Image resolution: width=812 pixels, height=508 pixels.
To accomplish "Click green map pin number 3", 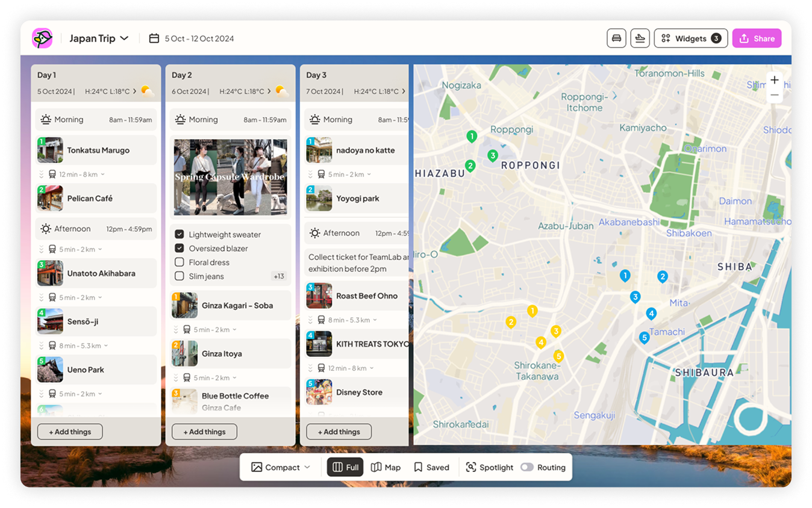I will tap(492, 156).
